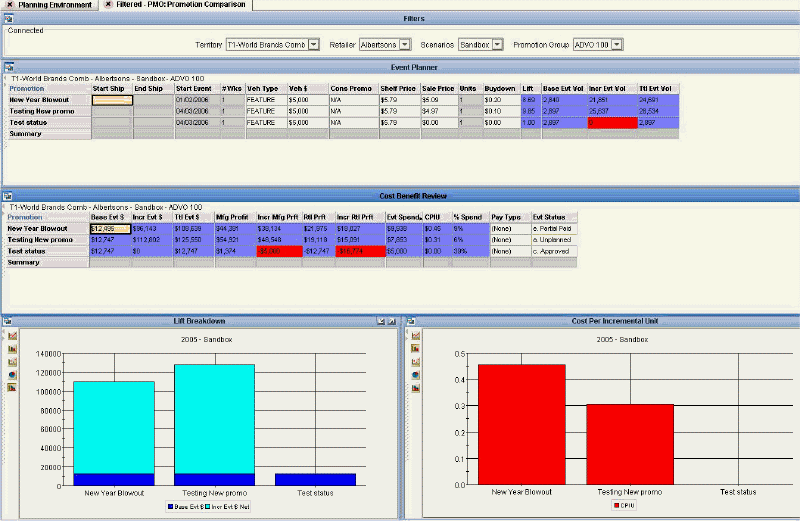Click the blue Test status bar in Lift Breakdown
Image resolution: width=800 pixels, height=521 pixels.
click(x=315, y=479)
